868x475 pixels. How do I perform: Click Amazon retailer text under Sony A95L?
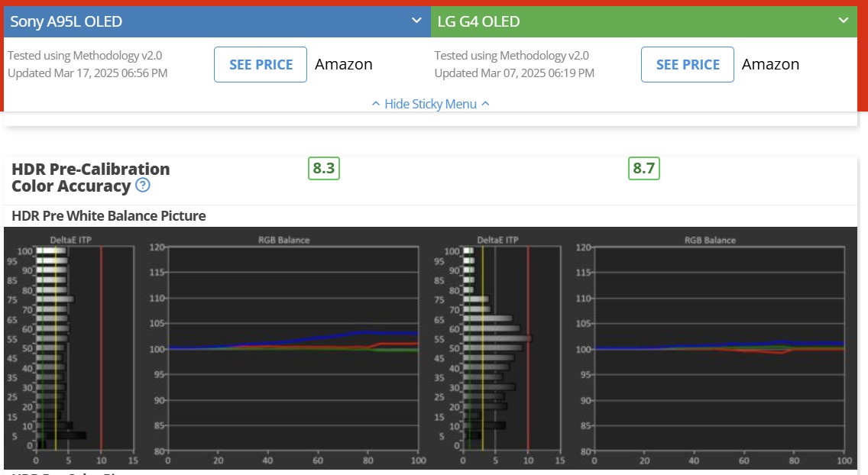[344, 64]
